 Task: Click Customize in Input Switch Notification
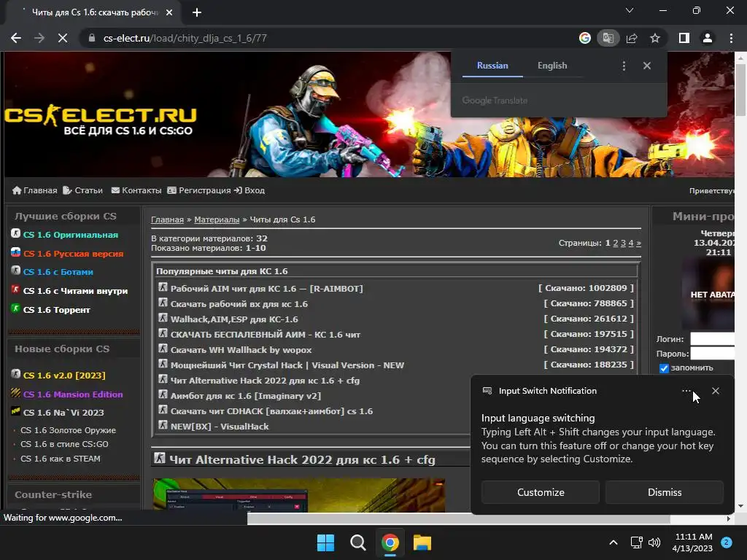541,492
